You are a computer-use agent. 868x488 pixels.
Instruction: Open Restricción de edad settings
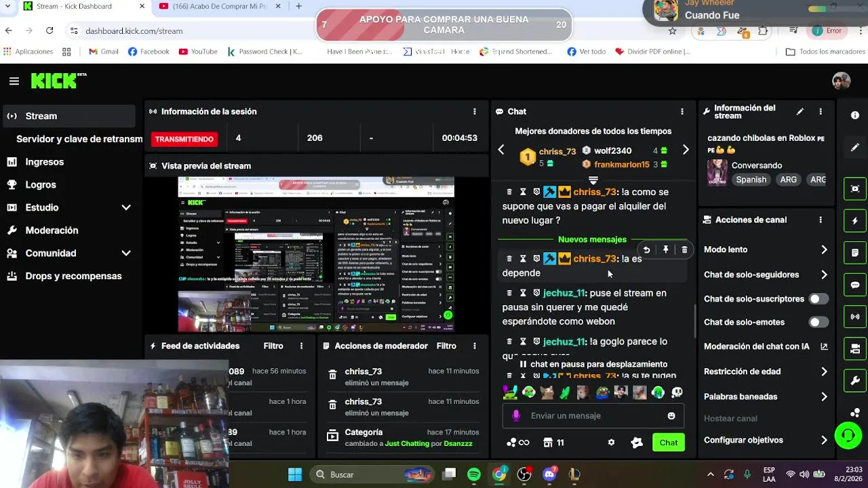(x=766, y=371)
